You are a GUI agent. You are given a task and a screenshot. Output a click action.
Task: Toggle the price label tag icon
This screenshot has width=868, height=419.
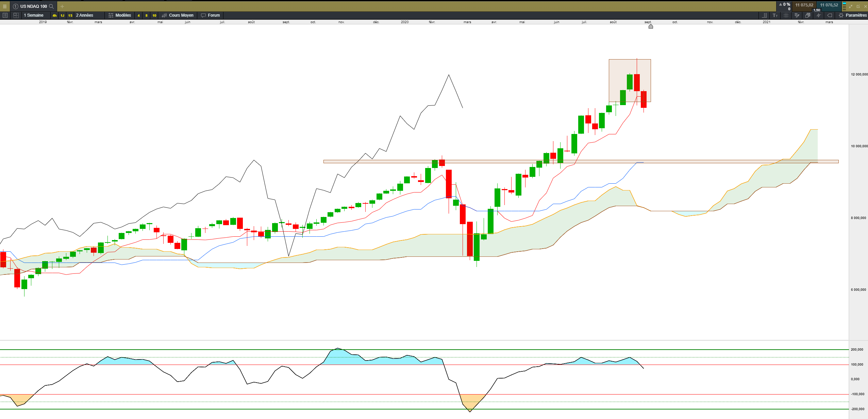point(830,15)
